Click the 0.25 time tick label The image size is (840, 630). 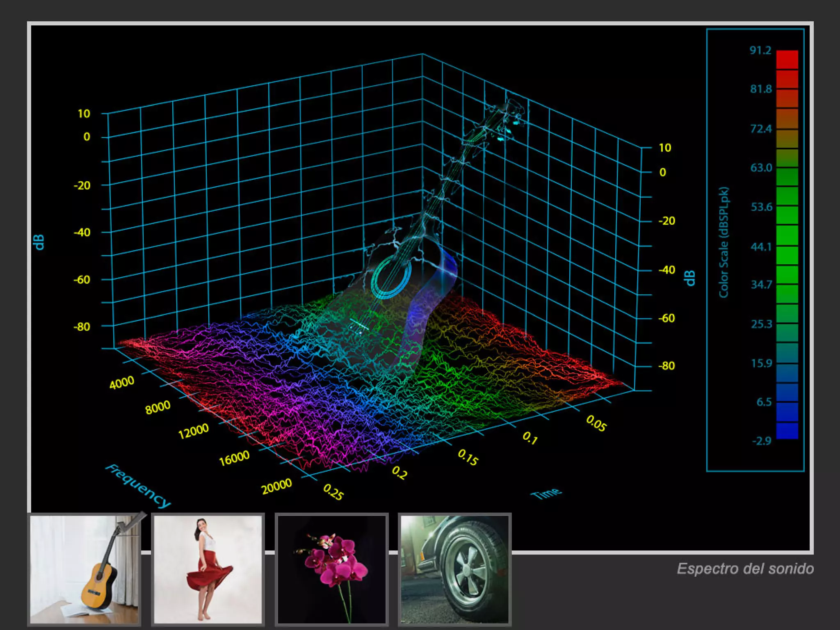333,492
